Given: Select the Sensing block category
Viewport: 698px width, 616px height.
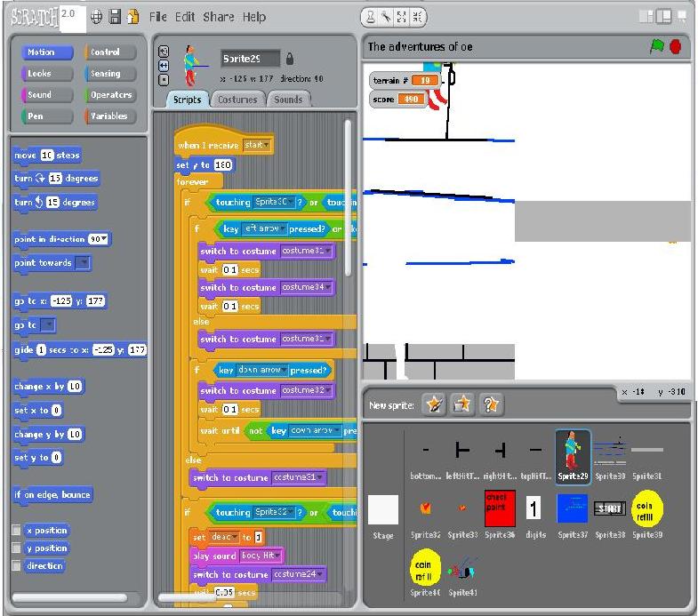Looking at the screenshot, I should click(110, 74).
